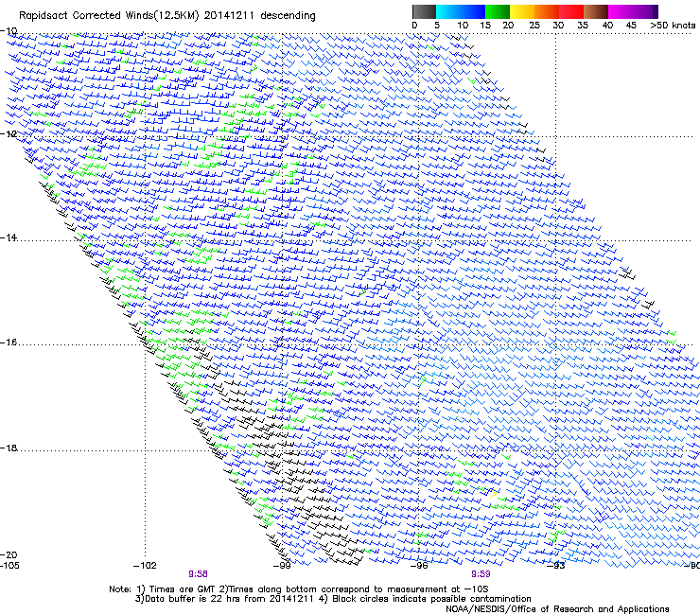Click the '>50 knots' legend label
Viewport: 700px width, 615px height.
673,26
